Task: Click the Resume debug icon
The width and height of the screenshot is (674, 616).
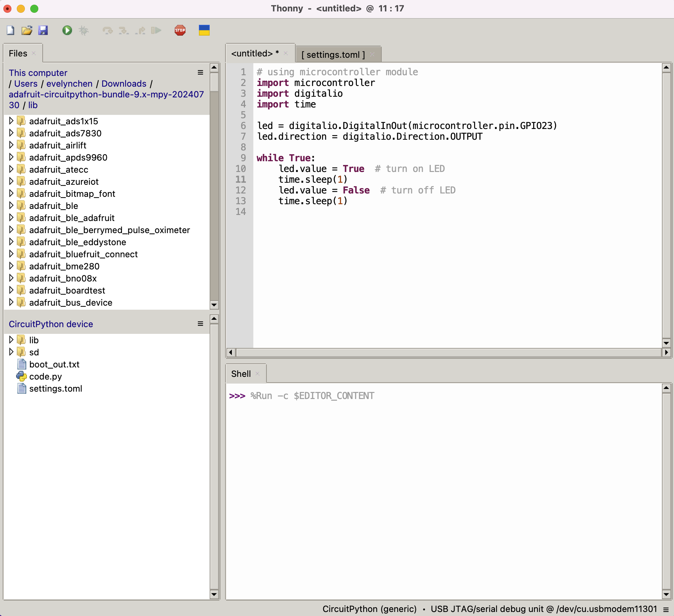Action: tap(156, 31)
